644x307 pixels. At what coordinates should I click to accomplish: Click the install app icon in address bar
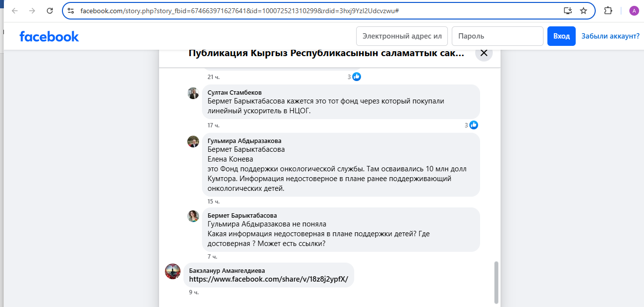(567, 11)
